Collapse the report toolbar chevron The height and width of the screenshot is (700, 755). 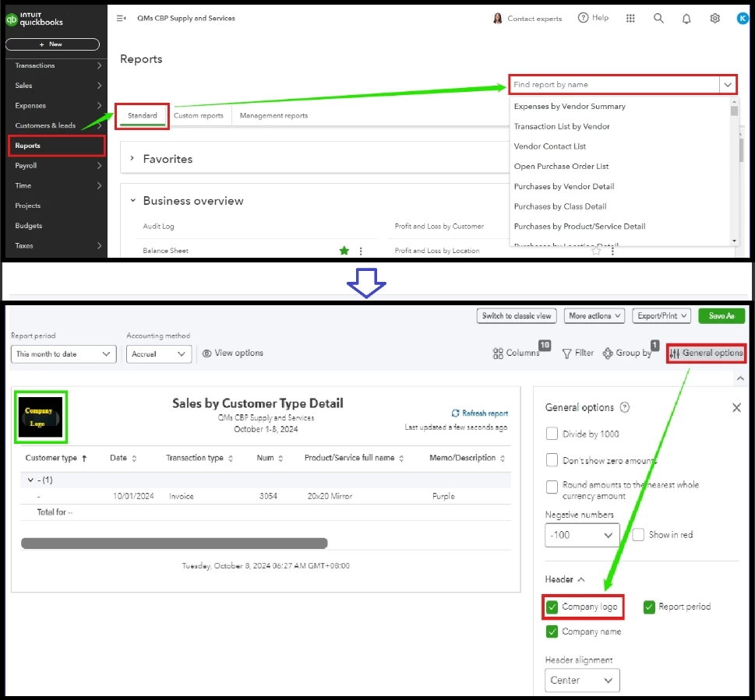tap(740, 378)
